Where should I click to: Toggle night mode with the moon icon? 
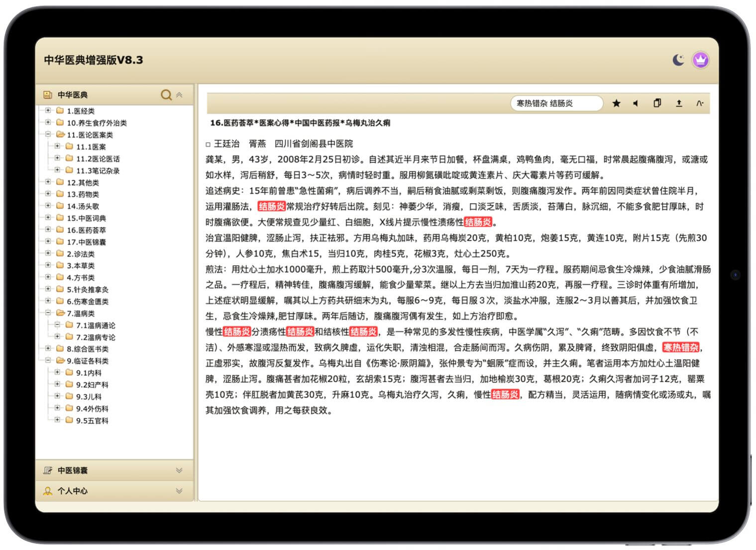(678, 60)
